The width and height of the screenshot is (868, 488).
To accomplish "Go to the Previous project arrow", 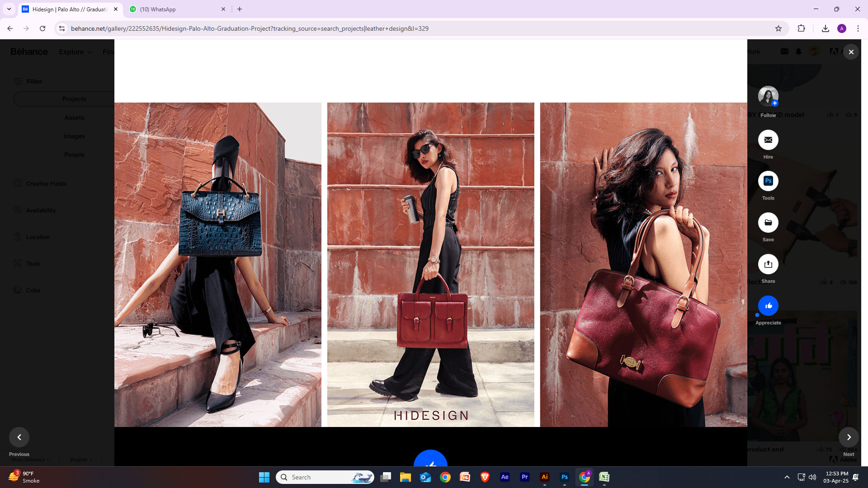I will [19, 437].
